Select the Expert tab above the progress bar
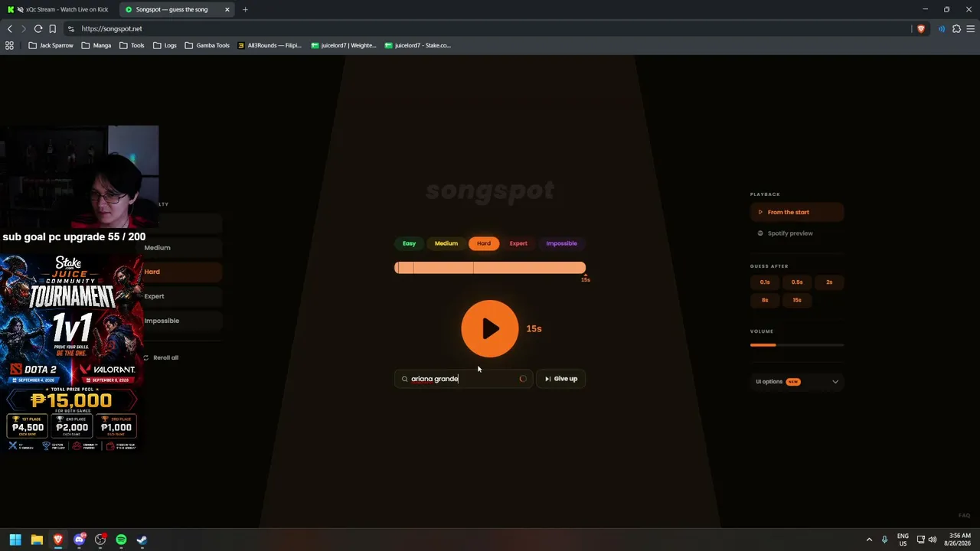The image size is (980, 551). click(x=518, y=243)
